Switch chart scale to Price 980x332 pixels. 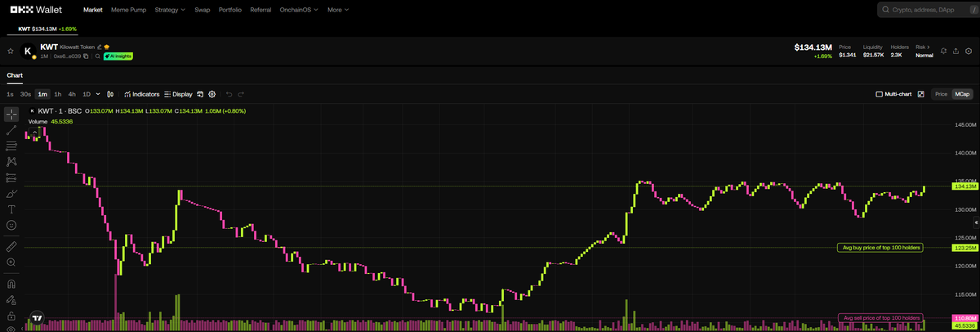941,94
